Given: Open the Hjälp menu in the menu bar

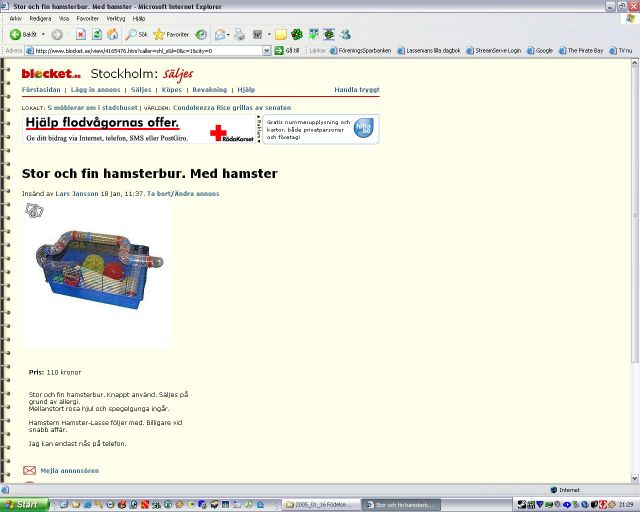Looking at the screenshot, I should click(x=139, y=19).
